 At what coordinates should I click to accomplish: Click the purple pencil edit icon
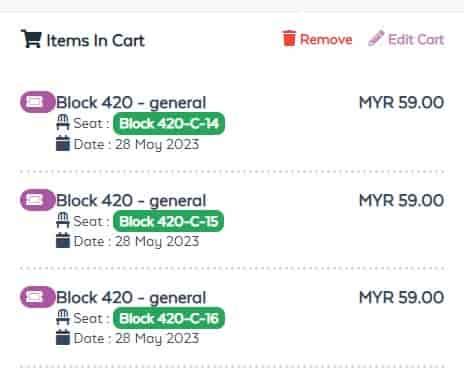(x=376, y=38)
